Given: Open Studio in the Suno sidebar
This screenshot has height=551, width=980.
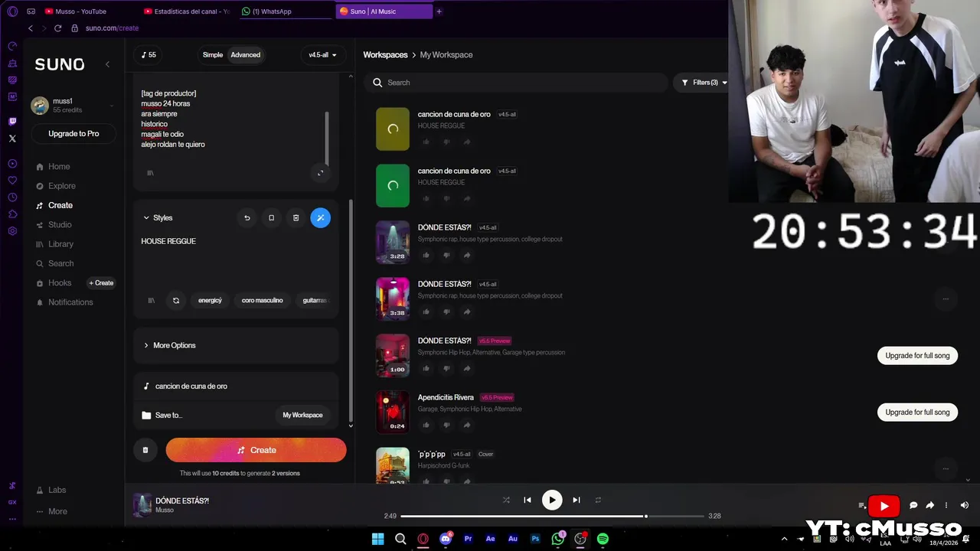Looking at the screenshot, I should 60,225.
